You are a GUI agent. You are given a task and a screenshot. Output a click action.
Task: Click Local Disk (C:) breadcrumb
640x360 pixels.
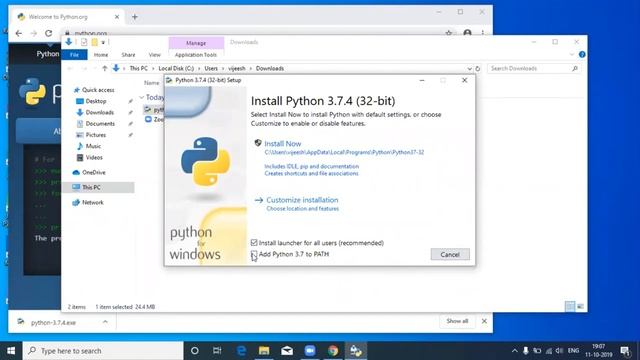(176, 69)
